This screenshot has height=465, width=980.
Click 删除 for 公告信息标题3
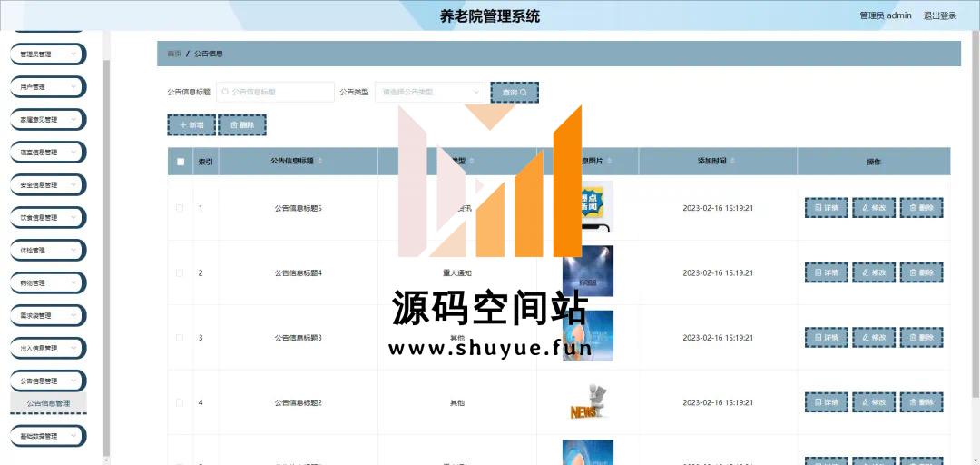pos(921,338)
